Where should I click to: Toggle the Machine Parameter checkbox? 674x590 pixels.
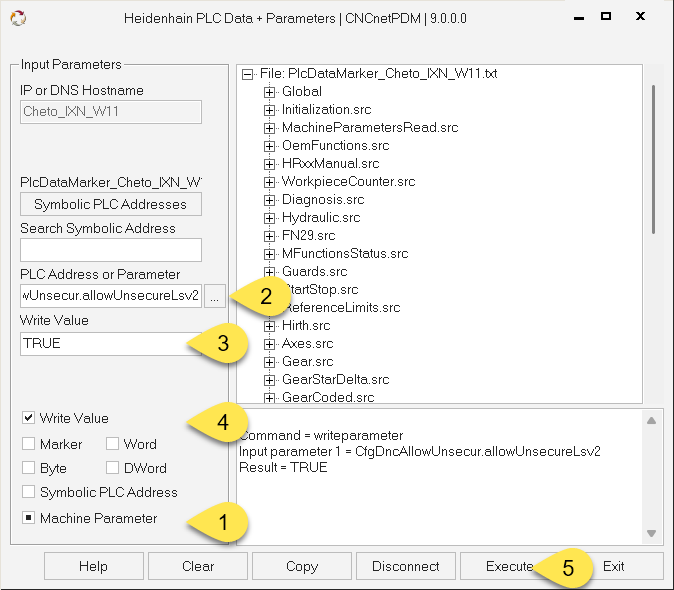tap(29, 518)
